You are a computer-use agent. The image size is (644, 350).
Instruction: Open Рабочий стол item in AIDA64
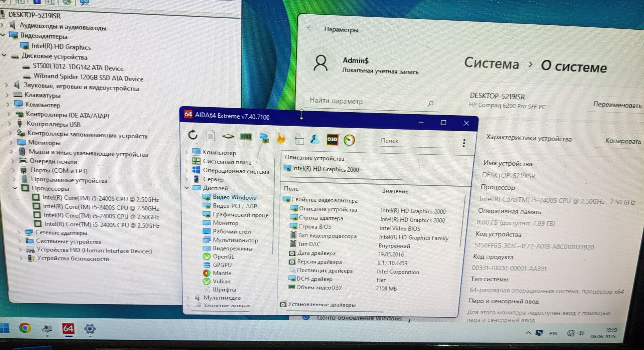pos(232,231)
